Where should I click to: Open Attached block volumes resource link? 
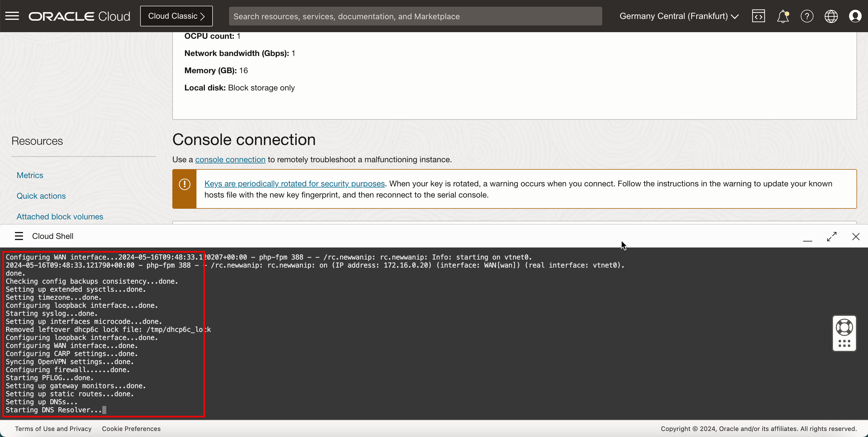pos(60,216)
